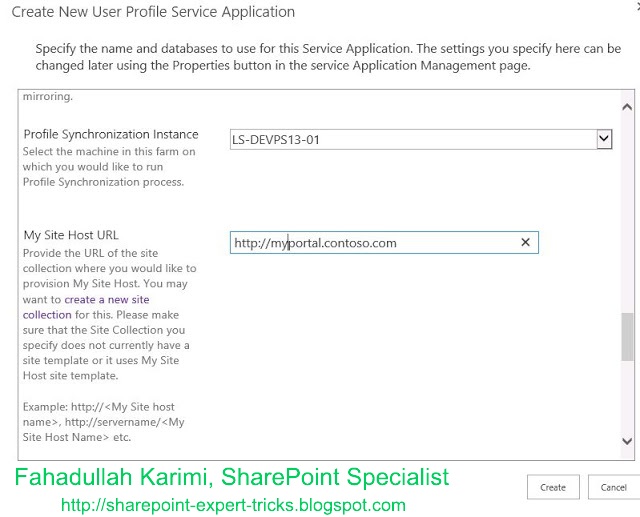Click the text 'Specify the name and databases to use'
The image size is (640, 517).
[x=146, y=49]
